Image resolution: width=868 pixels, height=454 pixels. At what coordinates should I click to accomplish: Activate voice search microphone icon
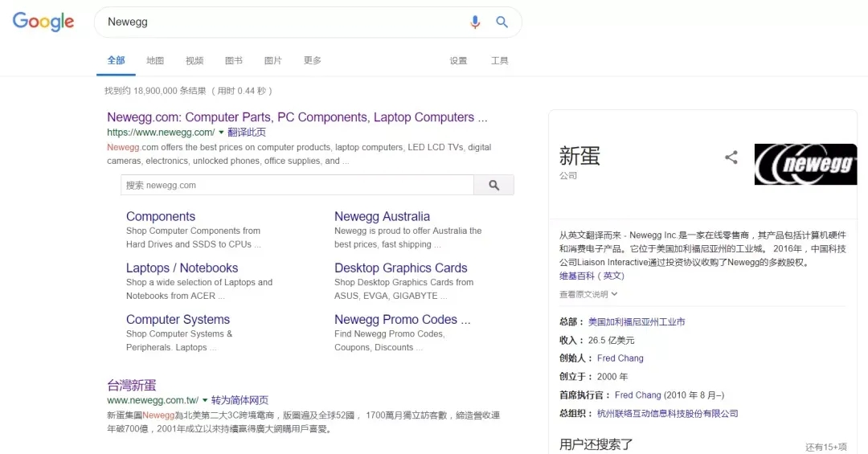click(x=475, y=22)
